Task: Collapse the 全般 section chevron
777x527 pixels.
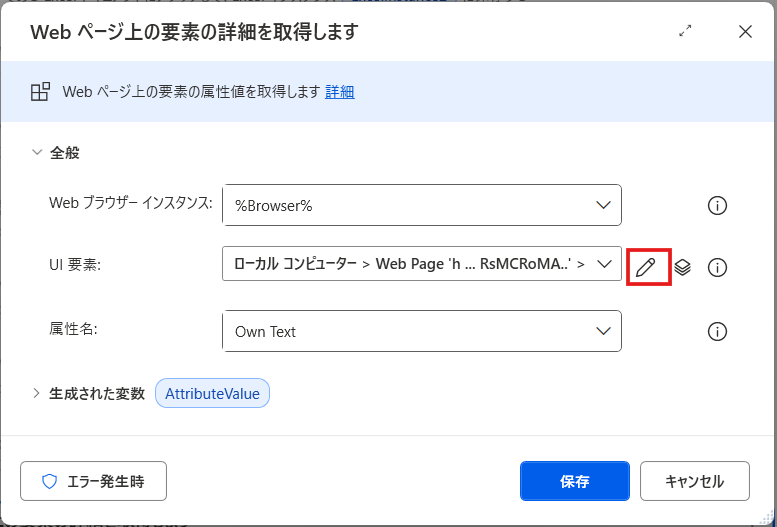Action: 37,153
